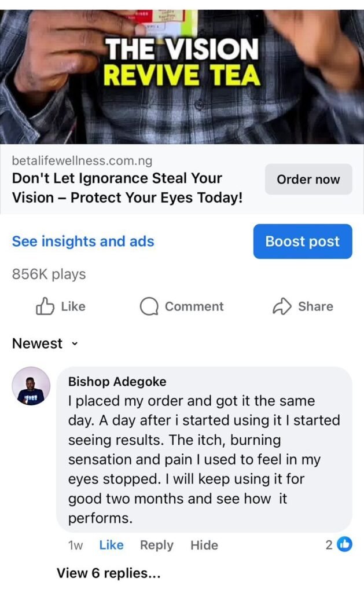This screenshot has width=364, height=593.
Task: Open the betalifewellness.com.ng domain link
Action: pos(82,161)
